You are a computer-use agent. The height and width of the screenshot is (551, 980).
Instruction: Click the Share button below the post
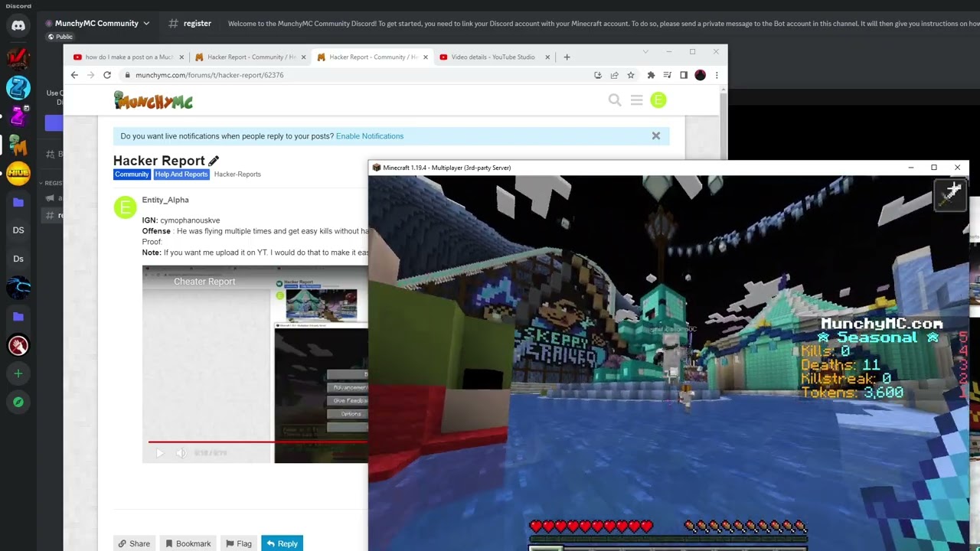tap(134, 543)
